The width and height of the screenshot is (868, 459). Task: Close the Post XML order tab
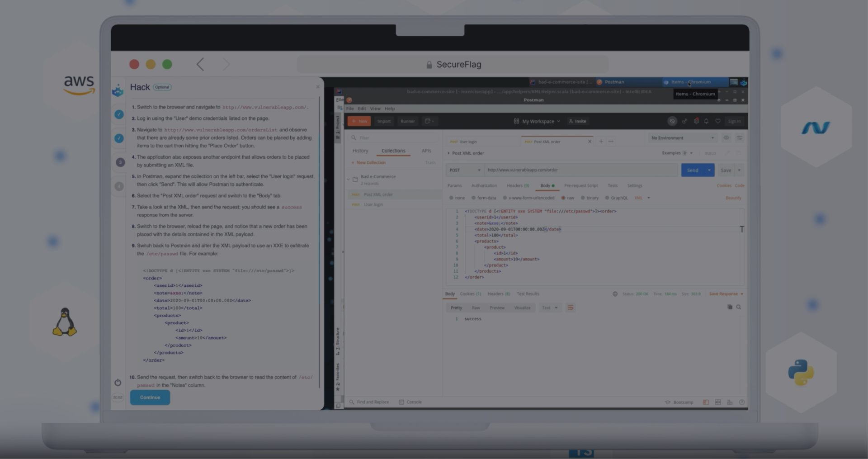coord(590,142)
